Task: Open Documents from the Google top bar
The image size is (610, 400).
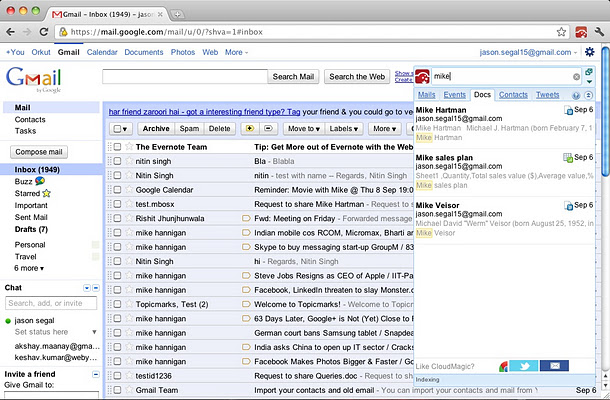Action: pyautogui.click(x=144, y=52)
